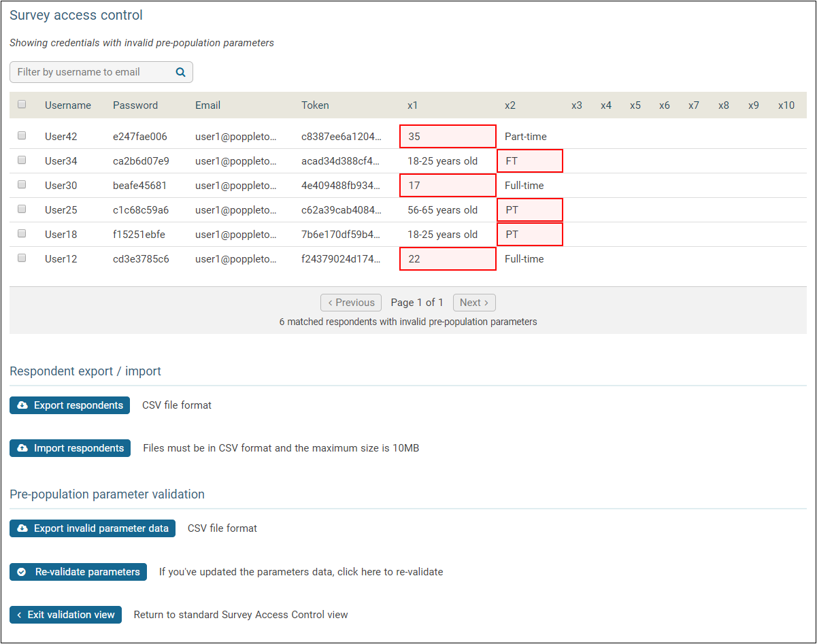Select invalid x1 value 35 for User42
Screen dimensions: 817x644
click(448, 136)
